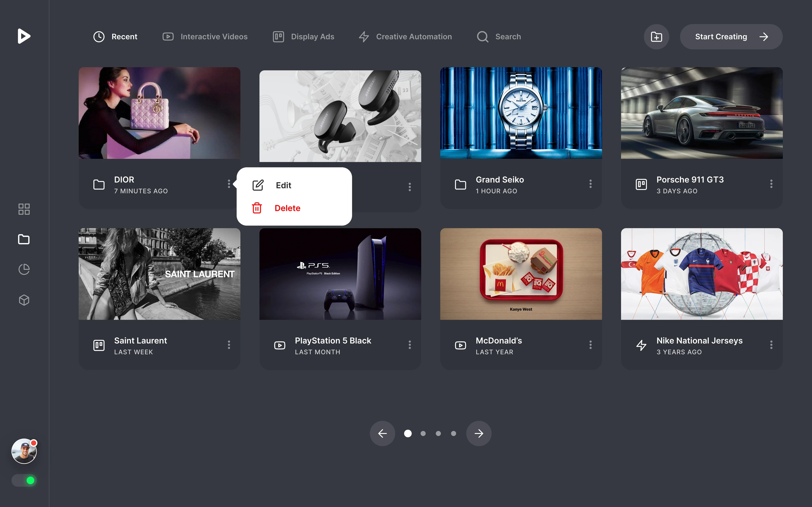Viewport: 812px width, 507px height.
Task: Open the 3D cube sidebar icon
Action: tap(24, 300)
